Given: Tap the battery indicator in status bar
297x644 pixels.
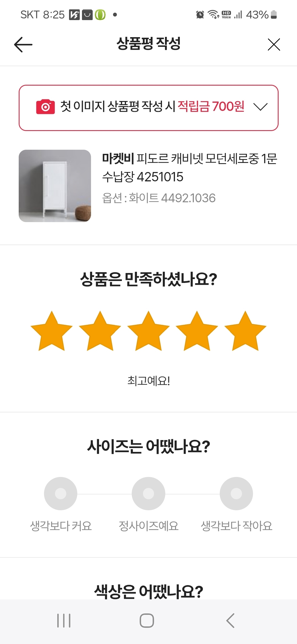Looking at the screenshot, I should 274,15.
